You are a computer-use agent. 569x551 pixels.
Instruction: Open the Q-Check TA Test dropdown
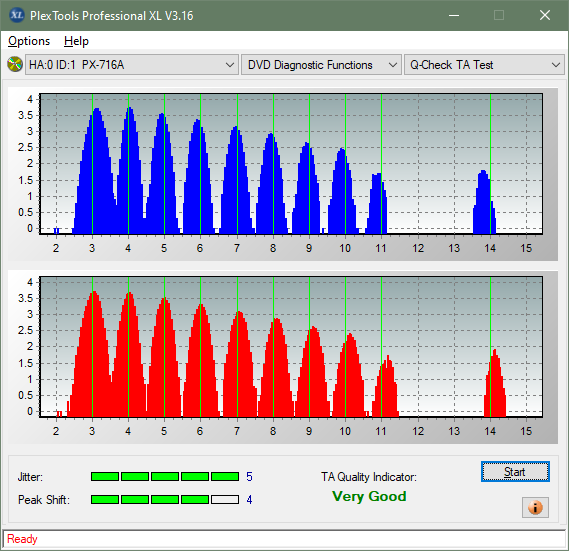tap(484, 65)
